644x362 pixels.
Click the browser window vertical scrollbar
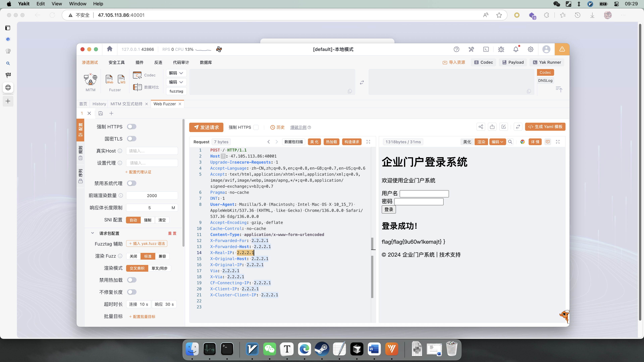click(640, 172)
